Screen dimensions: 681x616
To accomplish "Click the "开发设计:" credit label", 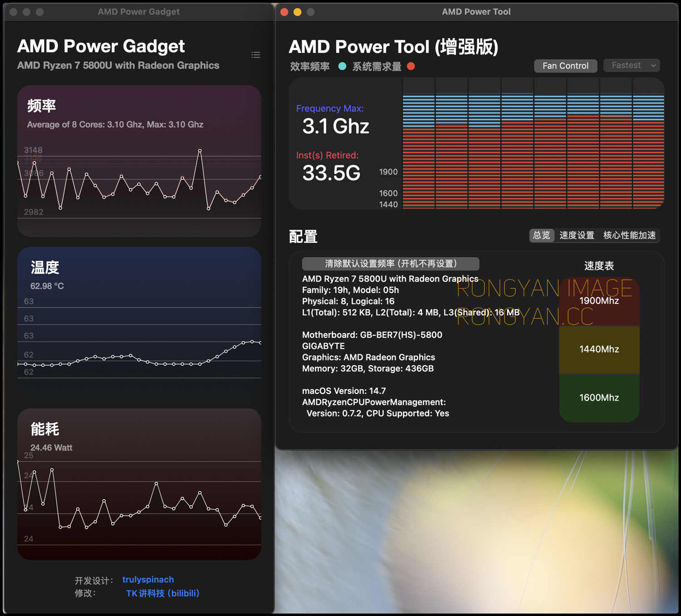I will pyautogui.click(x=94, y=581).
